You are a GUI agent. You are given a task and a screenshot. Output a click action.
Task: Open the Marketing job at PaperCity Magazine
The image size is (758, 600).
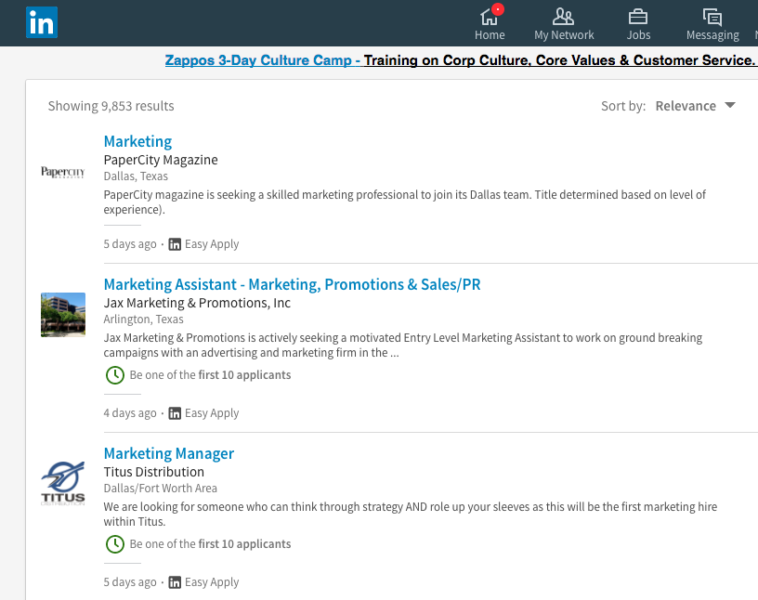click(x=138, y=141)
